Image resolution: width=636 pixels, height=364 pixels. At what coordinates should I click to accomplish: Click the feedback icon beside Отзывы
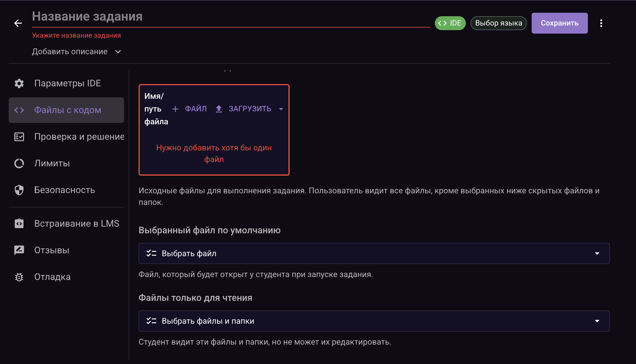pyautogui.click(x=19, y=250)
